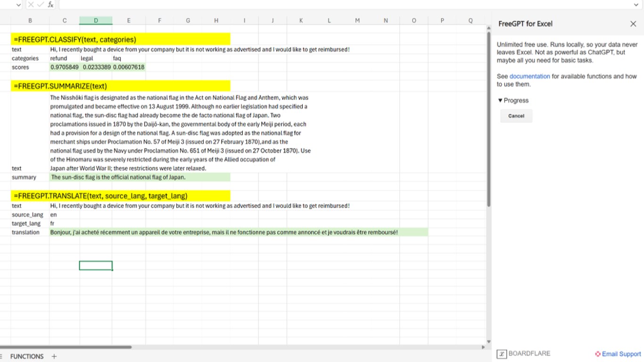The width and height of the screenshot is (644, 362).
Task: Click the Cancel button in Progress
Action: click(x=516, y=116)
